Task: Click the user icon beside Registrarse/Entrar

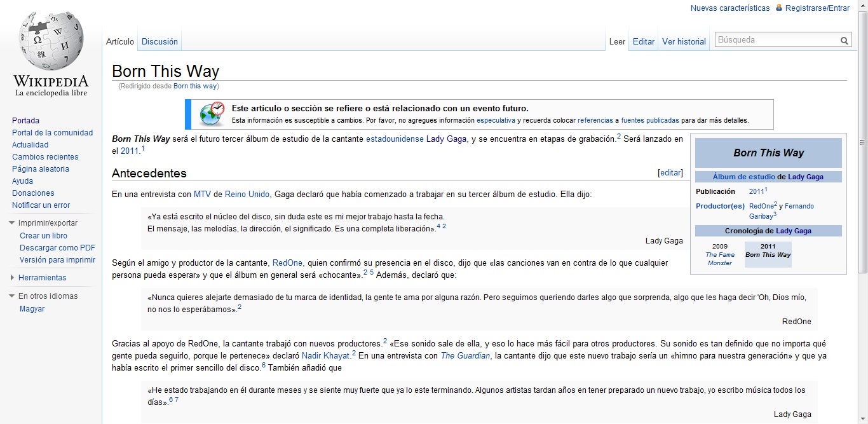Action: [x=779, y=8]
